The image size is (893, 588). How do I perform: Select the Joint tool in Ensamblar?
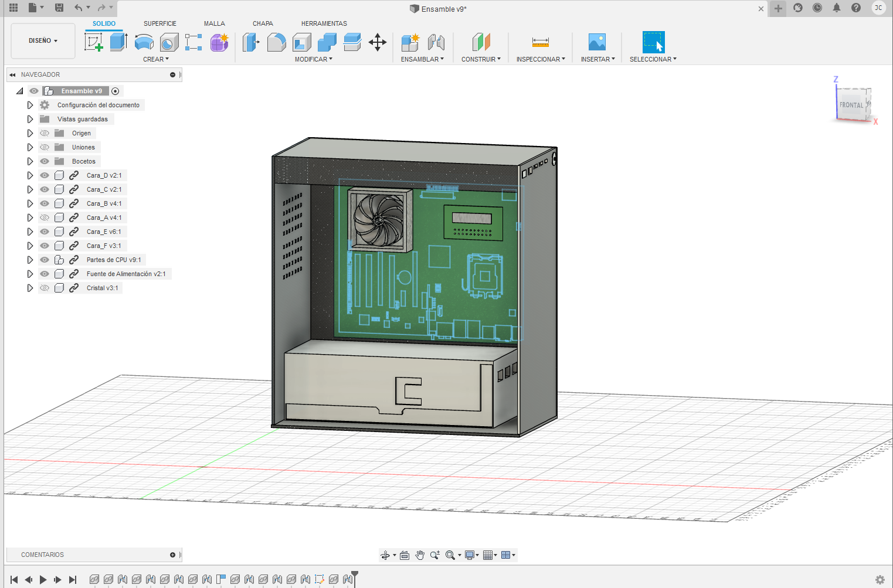436,42
